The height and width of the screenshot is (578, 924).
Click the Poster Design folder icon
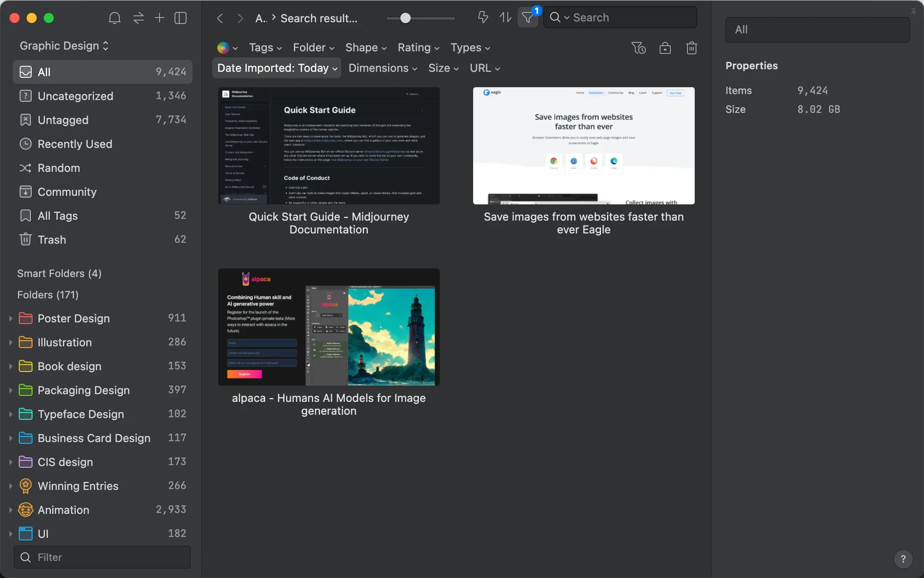[26, 318]
